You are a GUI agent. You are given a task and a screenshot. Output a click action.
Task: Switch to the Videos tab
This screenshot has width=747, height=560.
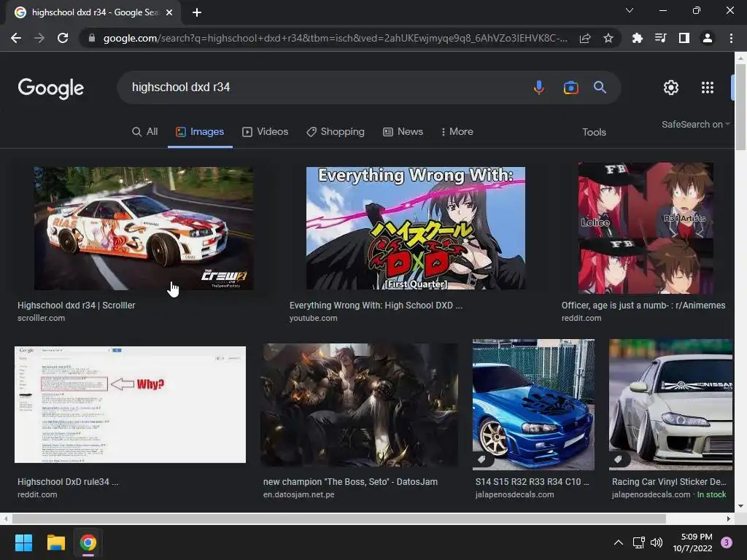pos(266,132)
